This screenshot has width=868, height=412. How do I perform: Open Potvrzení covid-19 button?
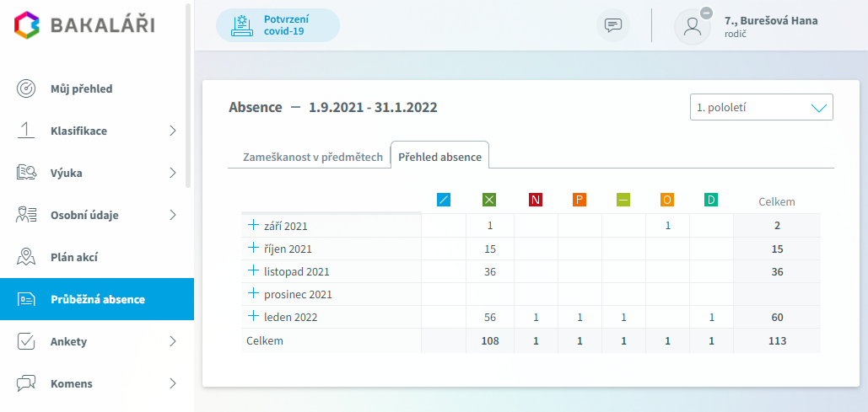[x=278, y=25]
